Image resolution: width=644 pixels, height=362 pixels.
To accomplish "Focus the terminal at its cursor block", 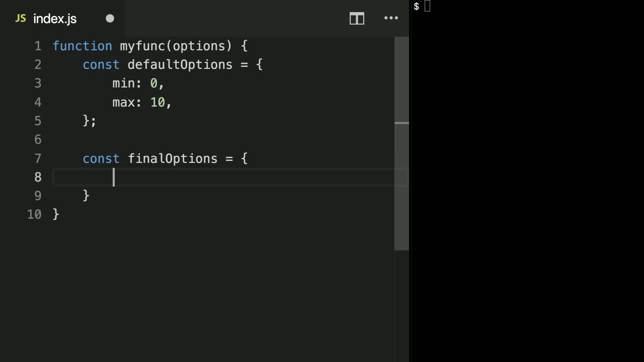I will tap(427, 6).
